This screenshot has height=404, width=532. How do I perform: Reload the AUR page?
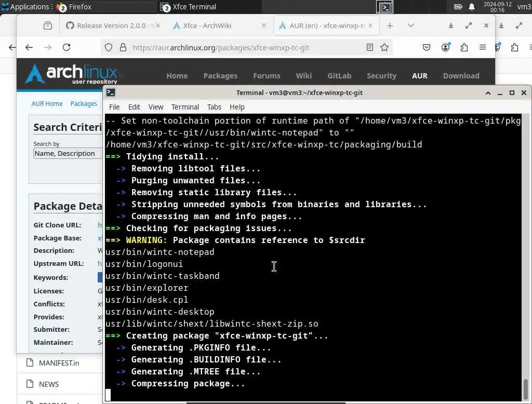coord(66,47)
